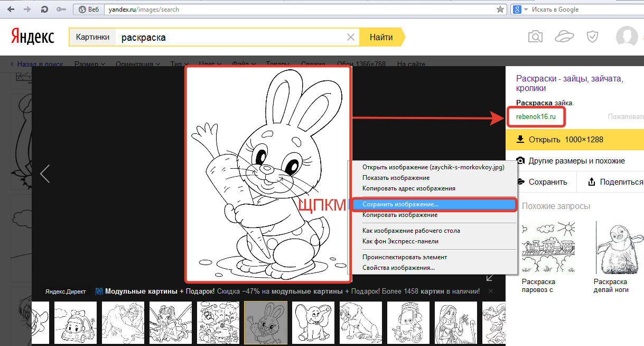Choose "Копировать адрес изображения" menu item
The image size is (644, 346).
coord(408,188)
